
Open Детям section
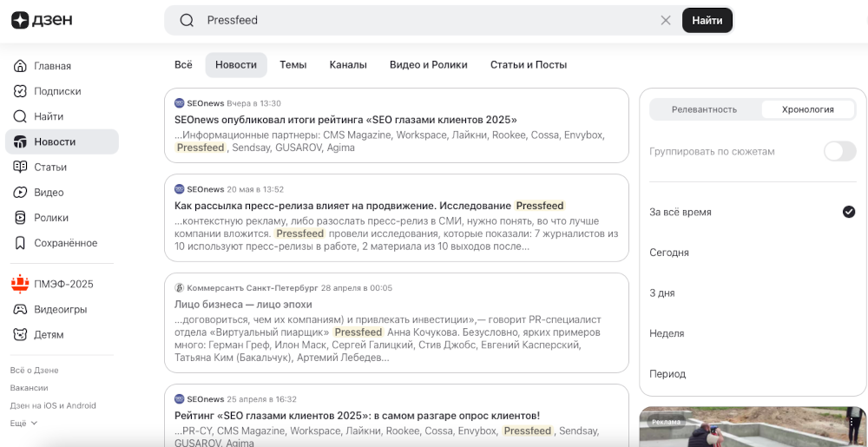pyautogui.click(x=62, y=335)
